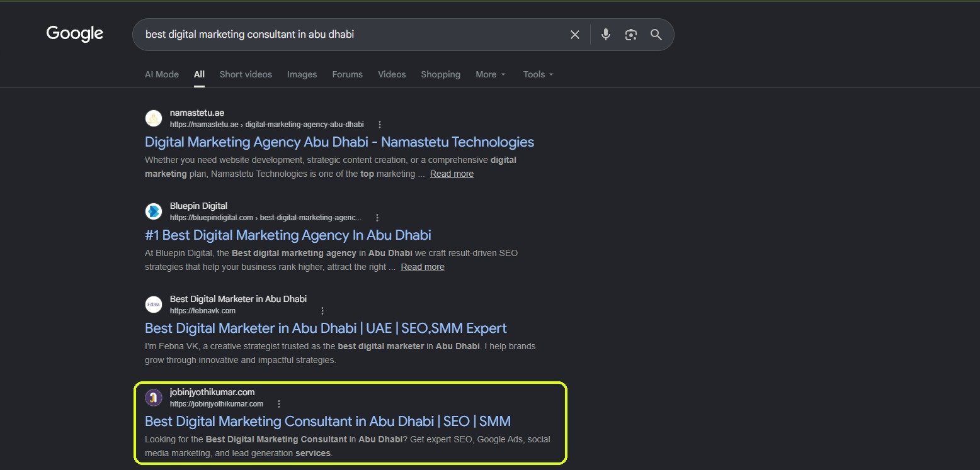
Task: Click the Bluepin Digital site name
Action: (198, 206)
